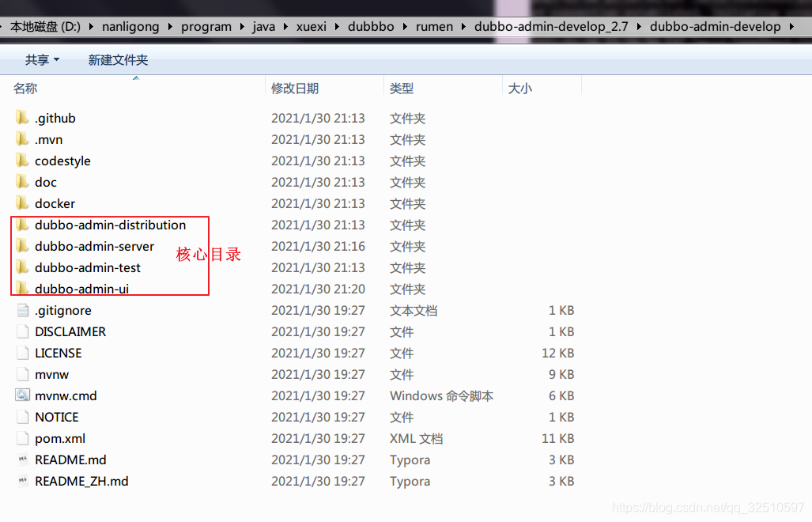Click the file name mvnw.cmd
812x522 pixels.
click(x=66, y=396)
